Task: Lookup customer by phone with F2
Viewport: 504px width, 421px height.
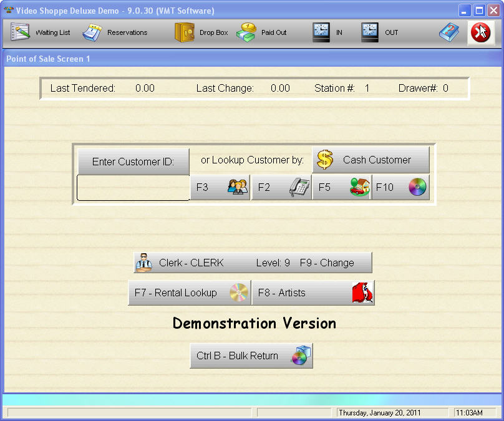Action: point(281,187)
